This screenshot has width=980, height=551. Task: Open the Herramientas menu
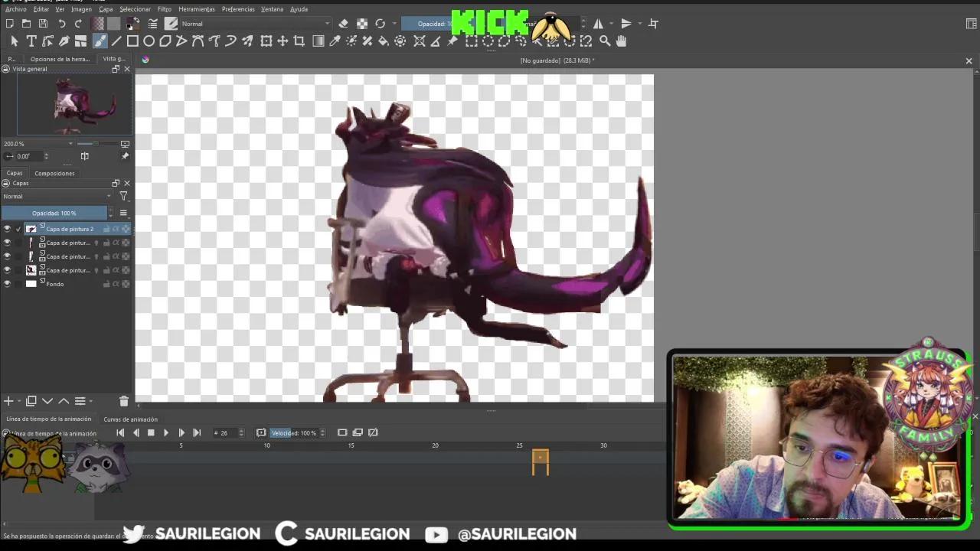pyautogui.click(x=197, y=9)
